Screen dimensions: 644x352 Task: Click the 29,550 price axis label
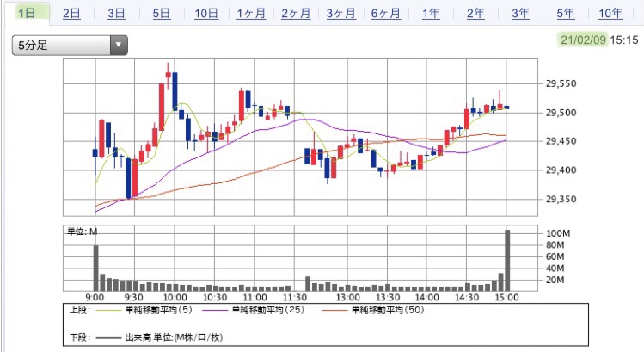click(x=561, y=83)
